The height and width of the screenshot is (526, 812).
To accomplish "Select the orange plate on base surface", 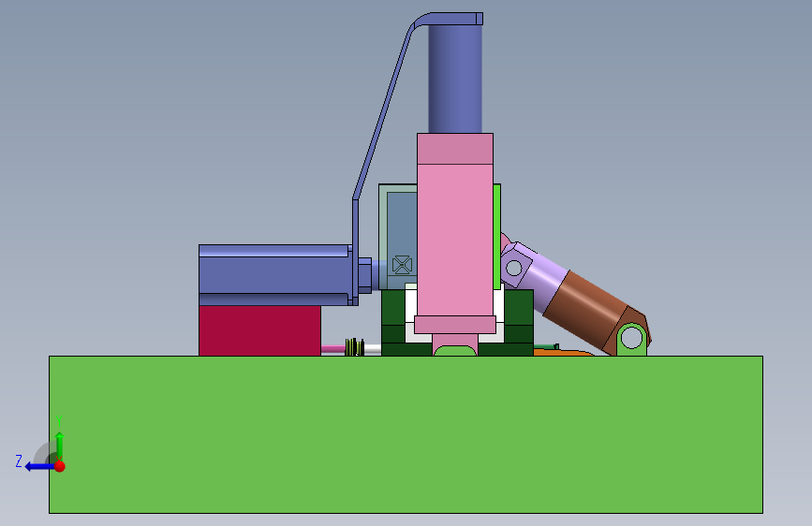I will point(563,353).
